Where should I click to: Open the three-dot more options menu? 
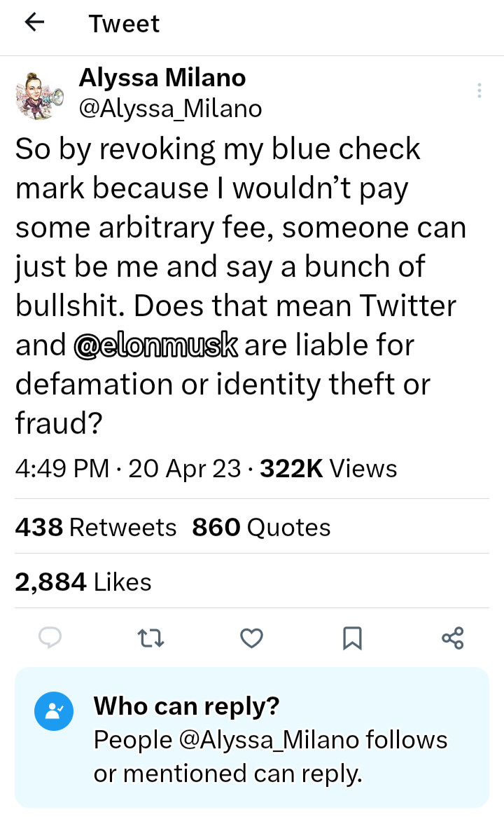click(x=479, y=90)
